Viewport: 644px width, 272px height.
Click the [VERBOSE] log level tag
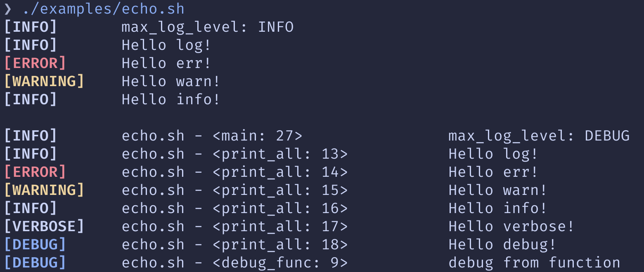click(44, 226)
